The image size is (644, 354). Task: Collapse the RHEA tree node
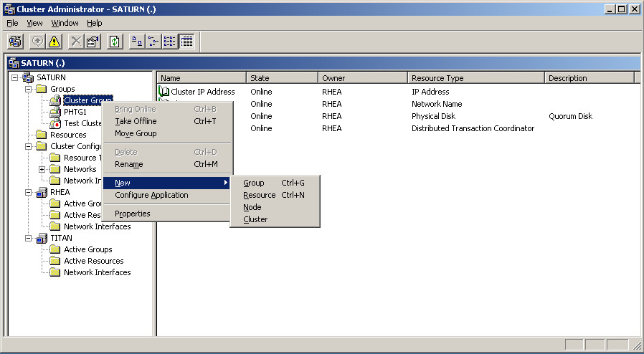click(x=29, y=192)
